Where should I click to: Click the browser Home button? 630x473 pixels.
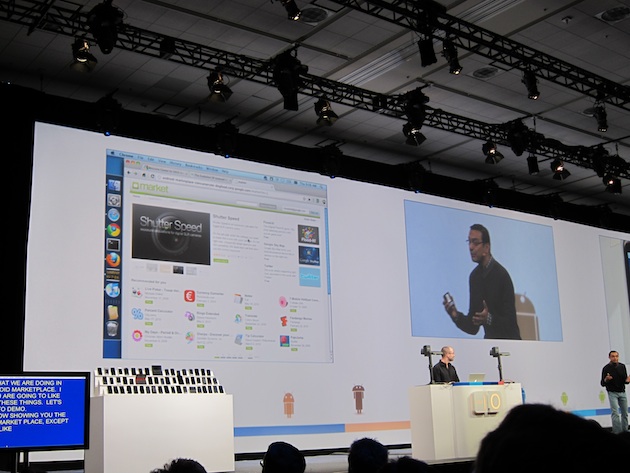[x=144, y=175]
